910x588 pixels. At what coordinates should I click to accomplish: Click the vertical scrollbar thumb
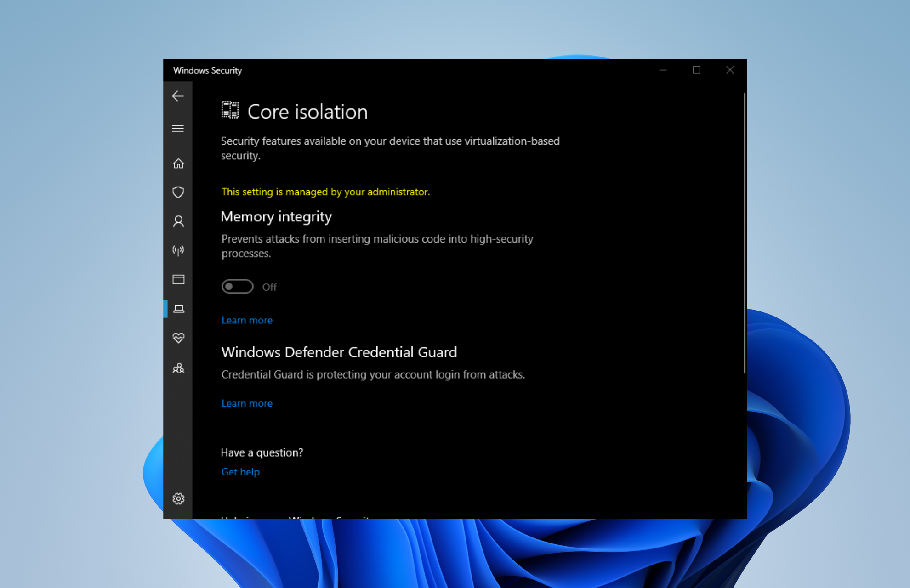[x=745, y=233]
